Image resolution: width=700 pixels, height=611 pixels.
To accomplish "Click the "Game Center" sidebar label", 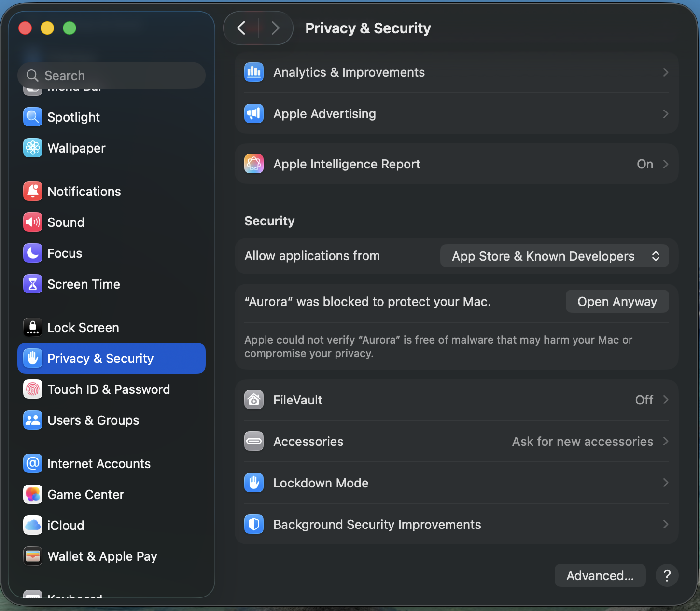I will click(85, 495).
